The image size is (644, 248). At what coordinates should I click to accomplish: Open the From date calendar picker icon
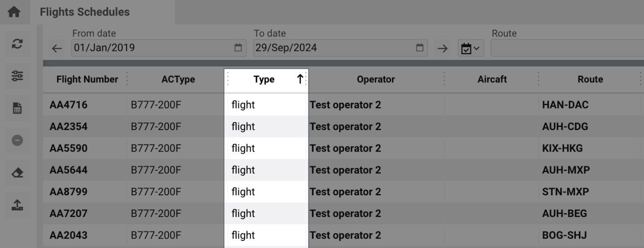point(239,48)
